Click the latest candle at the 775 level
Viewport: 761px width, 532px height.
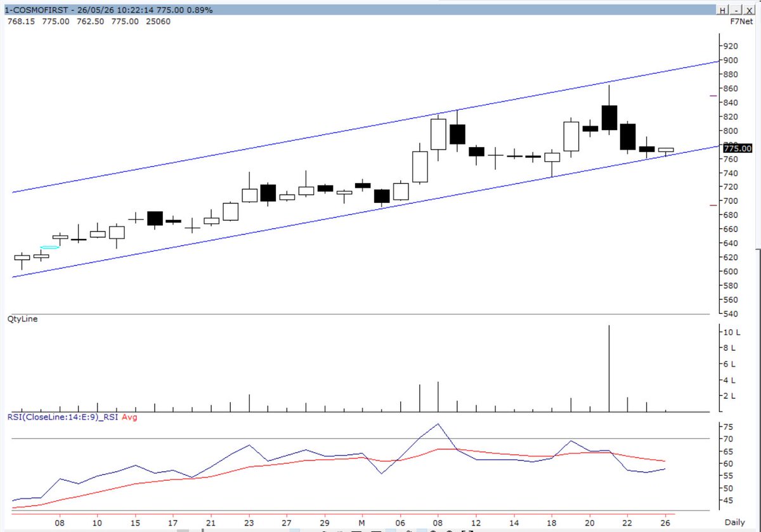click(x=666, y=151)
